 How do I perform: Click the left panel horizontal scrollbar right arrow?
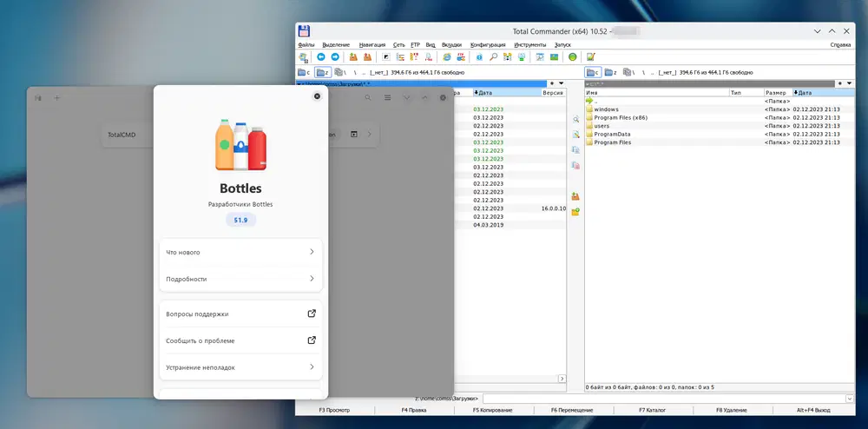pyautogui.click(x=562, y=379)
